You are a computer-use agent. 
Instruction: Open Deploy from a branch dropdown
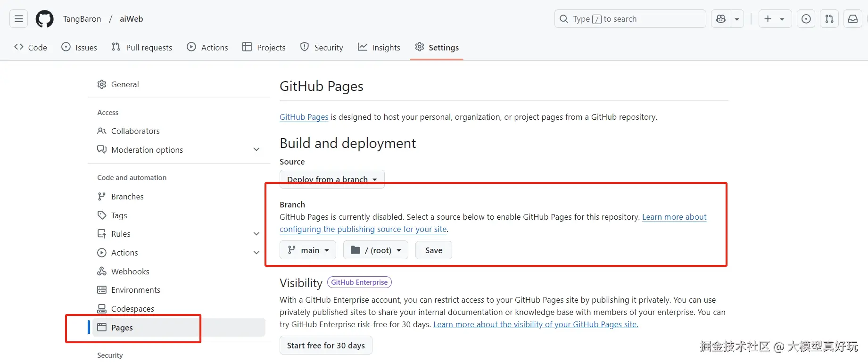(x=332, y=179)
